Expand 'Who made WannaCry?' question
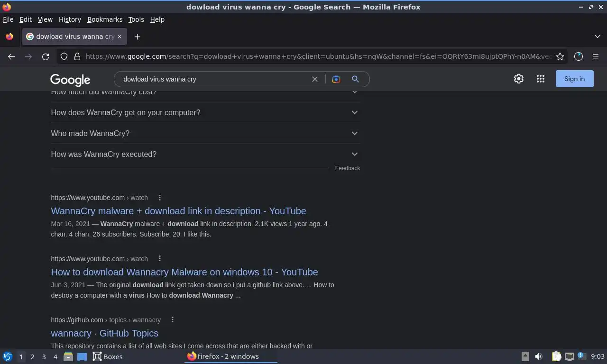 pyautogui.click(x=205, y=133)
